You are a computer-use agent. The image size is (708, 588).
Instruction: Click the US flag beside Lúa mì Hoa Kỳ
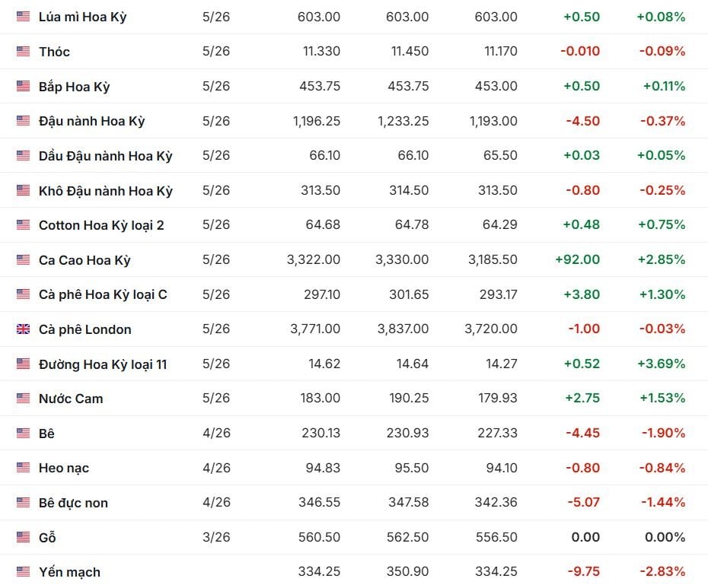pyautogui.click(x=23, y=17)
